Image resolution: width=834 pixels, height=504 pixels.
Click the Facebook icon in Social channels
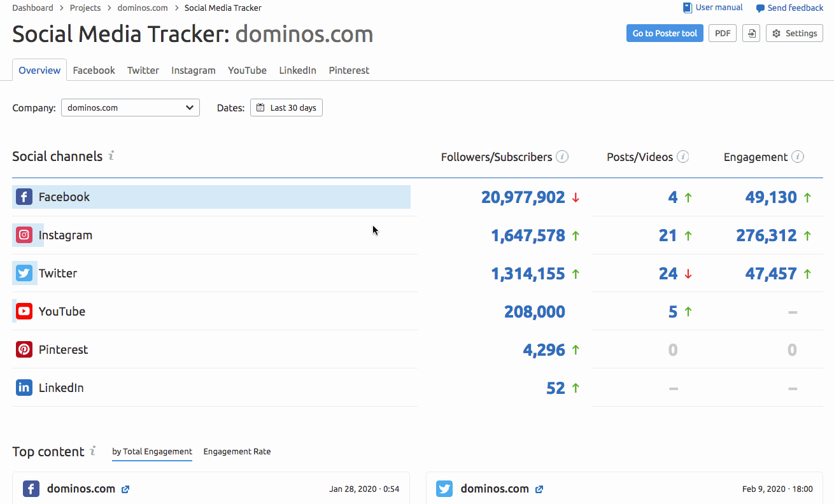pos(24,197)
